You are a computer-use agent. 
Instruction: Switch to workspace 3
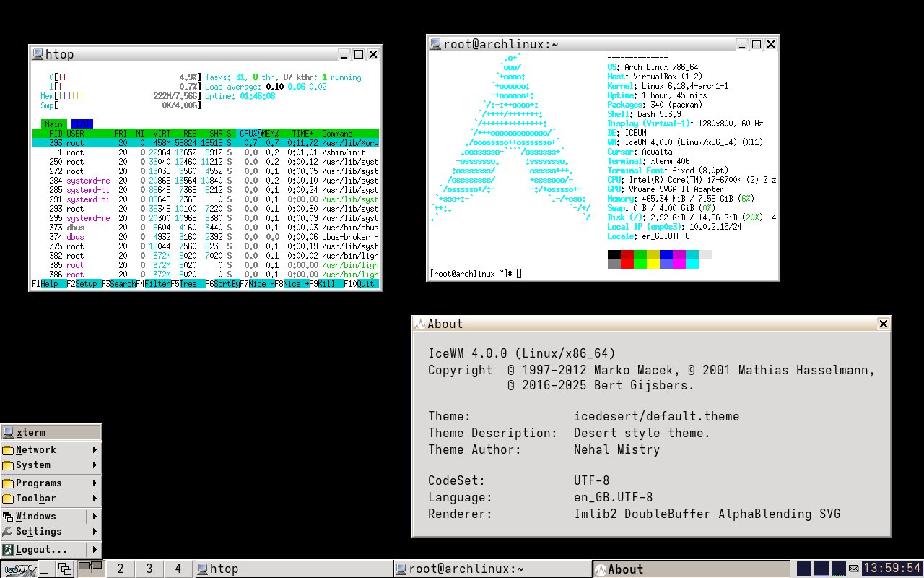click(149, 569)
